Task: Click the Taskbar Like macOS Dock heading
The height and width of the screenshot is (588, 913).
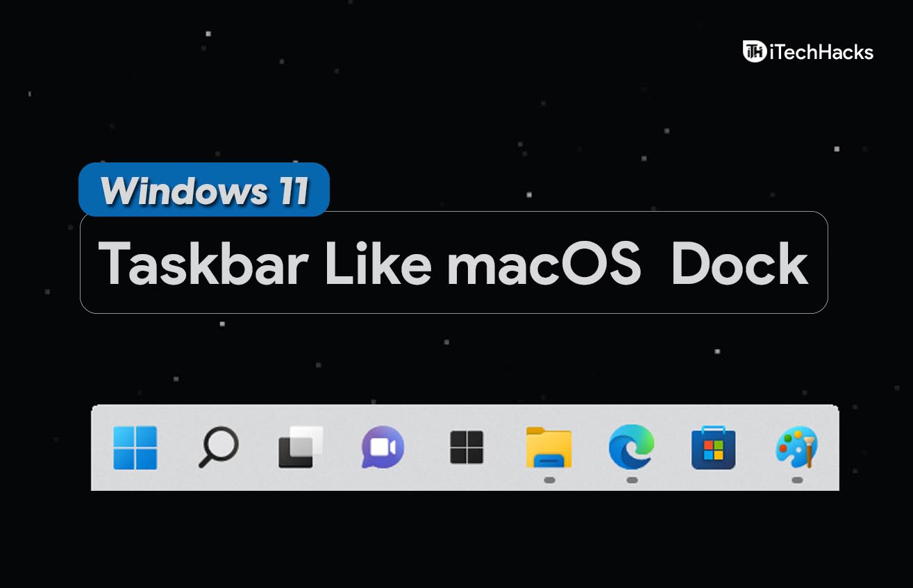Action: pyautogui.click(x=456, y=262)
